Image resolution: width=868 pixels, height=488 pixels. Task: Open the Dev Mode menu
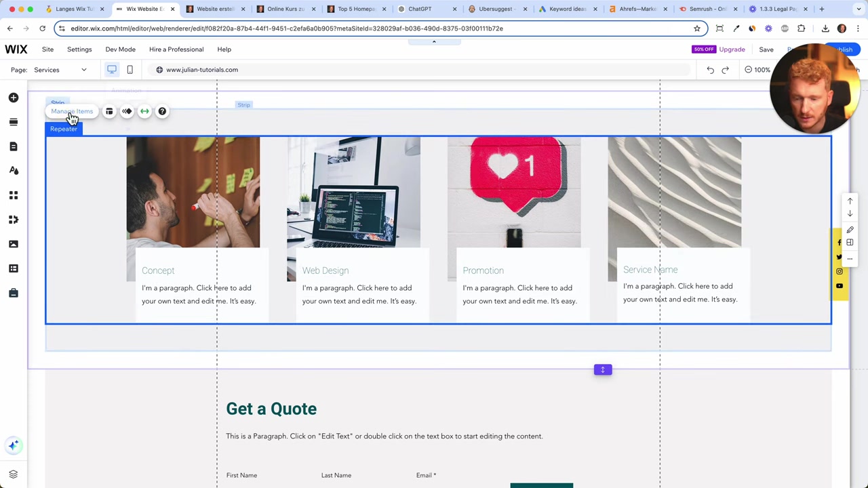[x=120, y=49]
